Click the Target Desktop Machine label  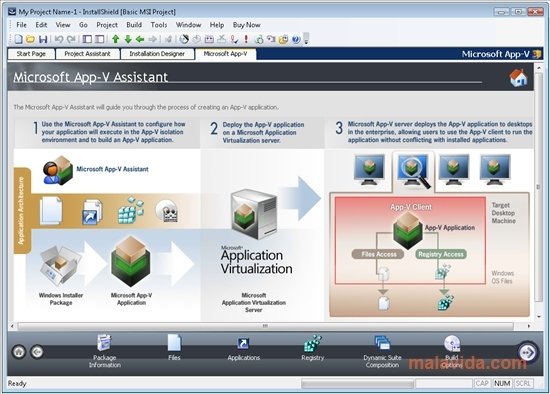point(503,213)
